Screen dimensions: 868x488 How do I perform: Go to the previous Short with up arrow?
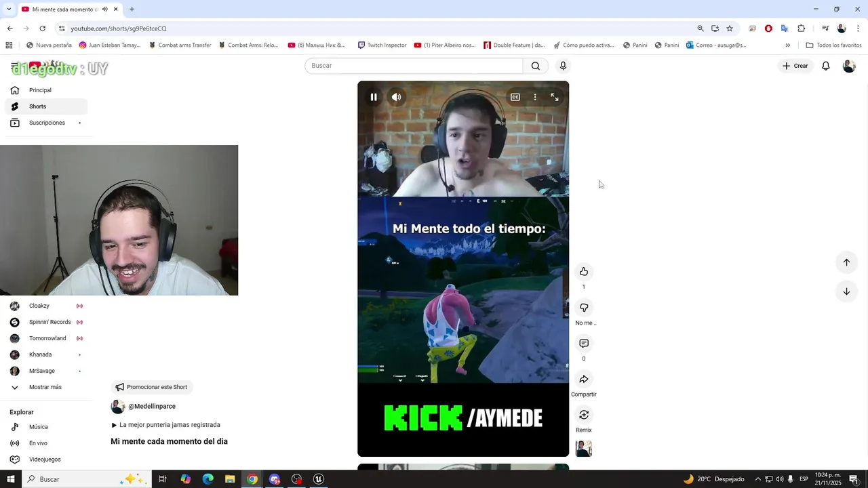(x=846, y=262)
